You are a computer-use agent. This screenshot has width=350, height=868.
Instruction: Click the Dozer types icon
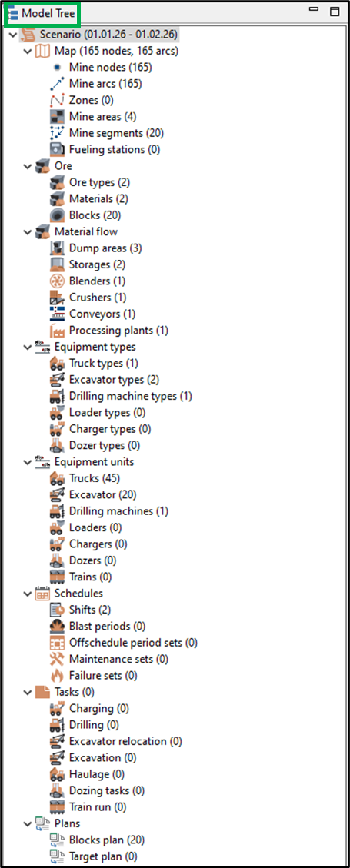pos(57,446)
